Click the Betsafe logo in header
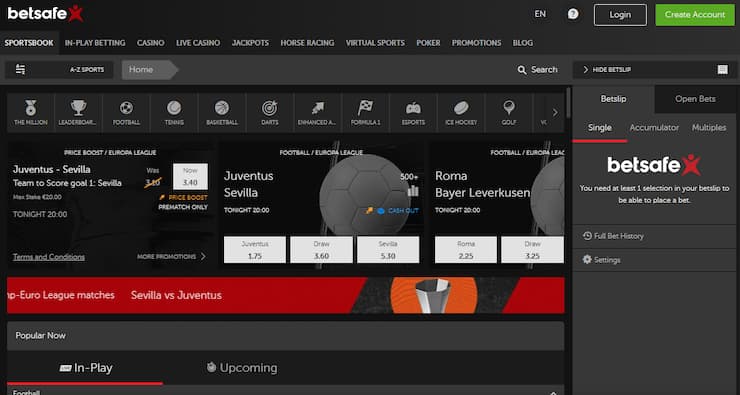 (45, 14)
